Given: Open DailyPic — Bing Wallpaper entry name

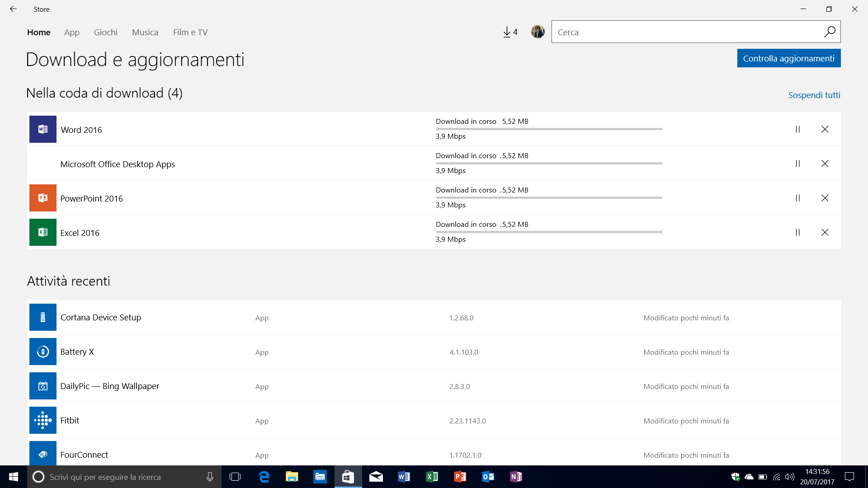Looking at the screenshot, I should tap(110, 386).
